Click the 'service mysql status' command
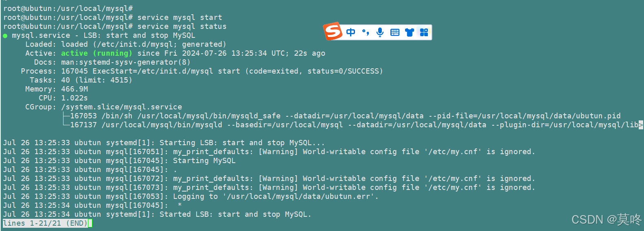 [182, 26]
